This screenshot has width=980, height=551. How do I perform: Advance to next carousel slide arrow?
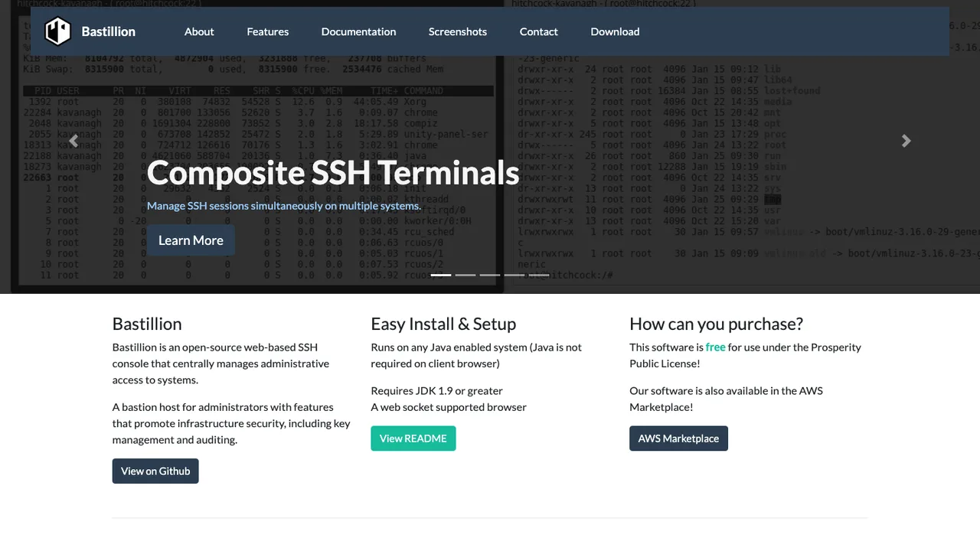coord(906,141)
